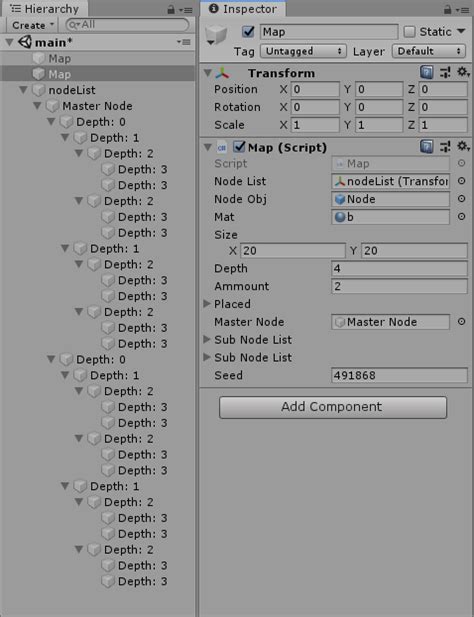This screenshot has height=617, width=474.
Task: Open Inspector panel options menu
Action: [462, 10]
